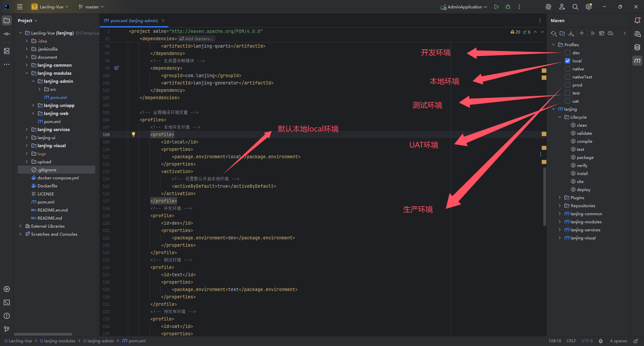Viewport: 644px width, 346px height.
Task: Enable the dev Maven profile
Action: click(x=568, y=53)
